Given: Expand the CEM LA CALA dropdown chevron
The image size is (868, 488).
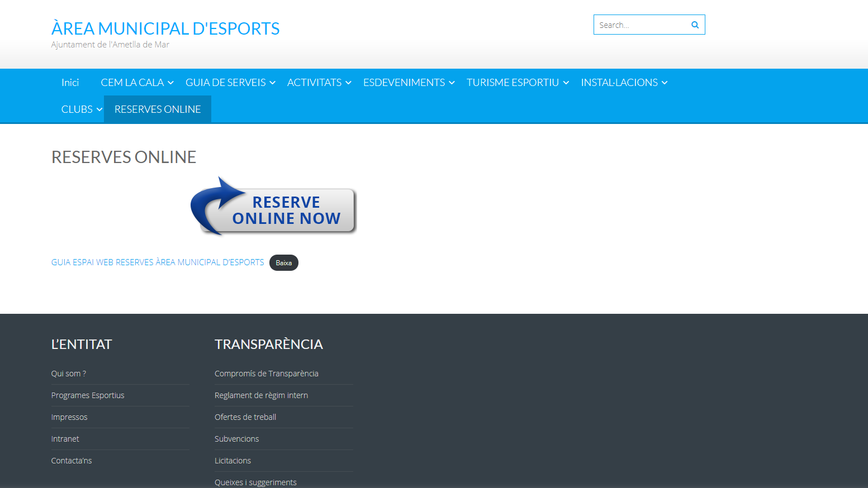Looking at the screenshot, I should pyautogui.click(x=170, y=83).
